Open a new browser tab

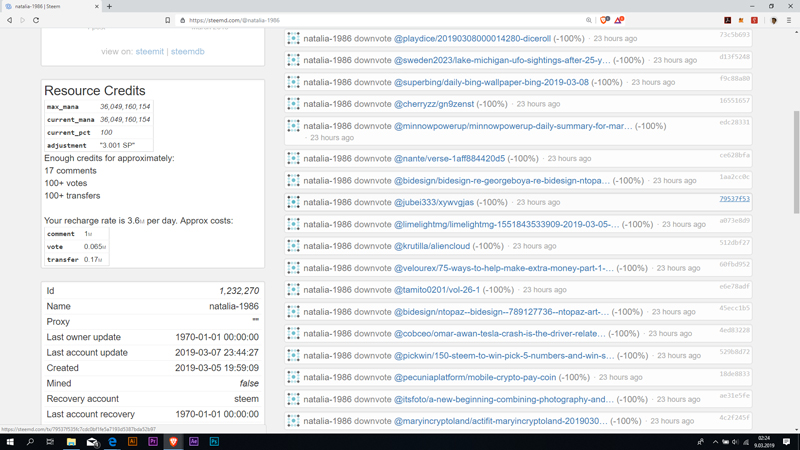coord(109,6)
